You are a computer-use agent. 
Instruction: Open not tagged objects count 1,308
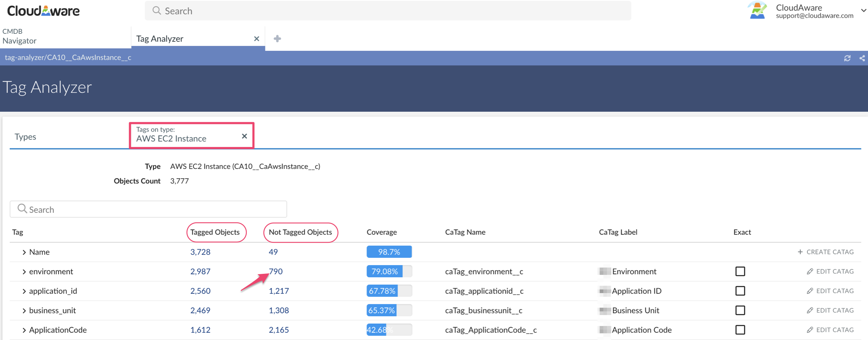point(279,310)
